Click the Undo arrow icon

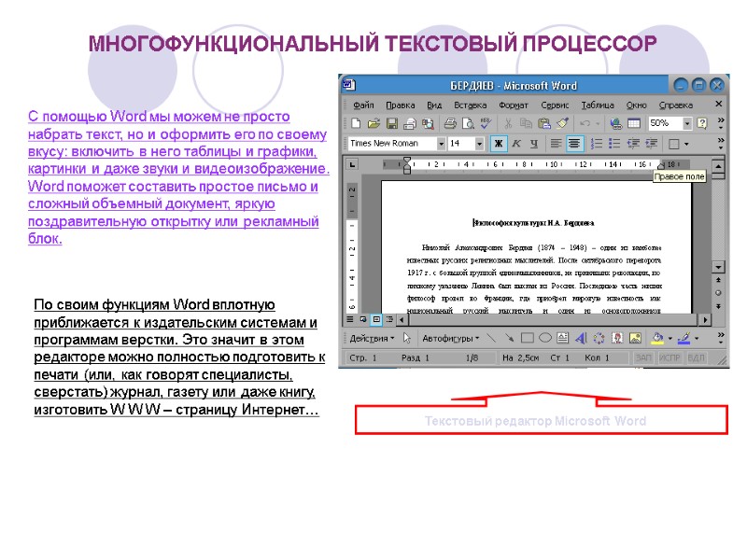tap(585, 124)
